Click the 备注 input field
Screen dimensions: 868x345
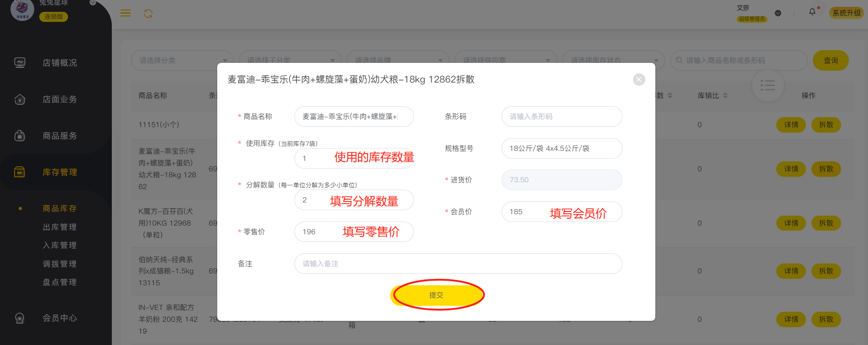tap(458, 263)
